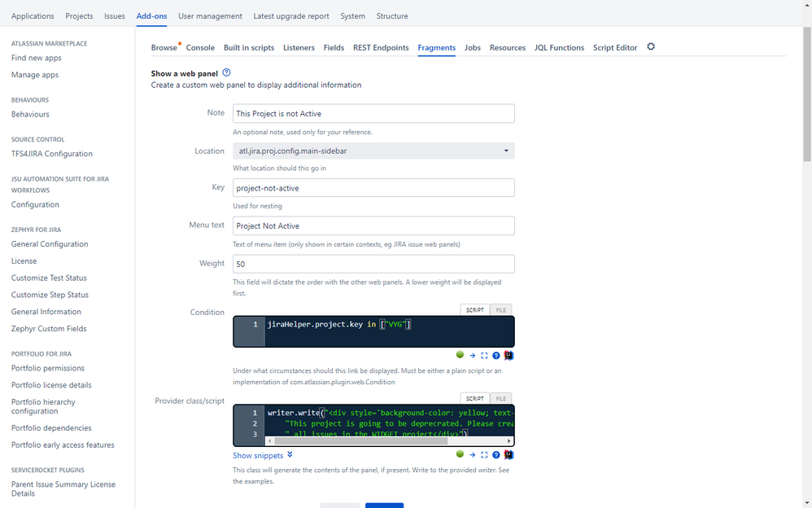This screenshot has height=508, width=812.
Task: Switch to the Listeners tab
Action: point(299,48)
